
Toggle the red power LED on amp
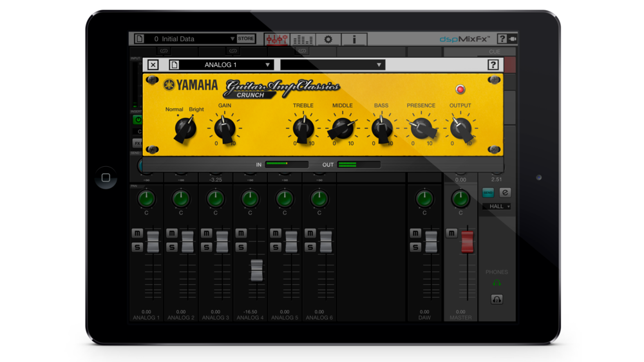(460, 89)
